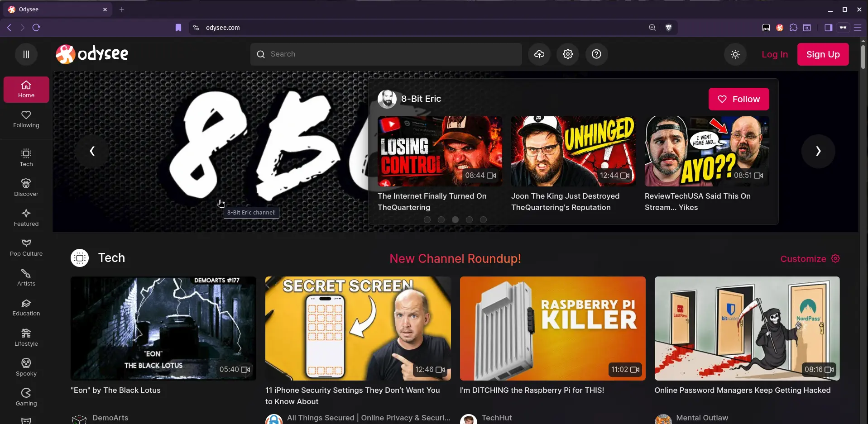Follow the 8-Bit Eric channel
Image resolution: width=868 pixels, height=424 pixels.
[739, 99]
